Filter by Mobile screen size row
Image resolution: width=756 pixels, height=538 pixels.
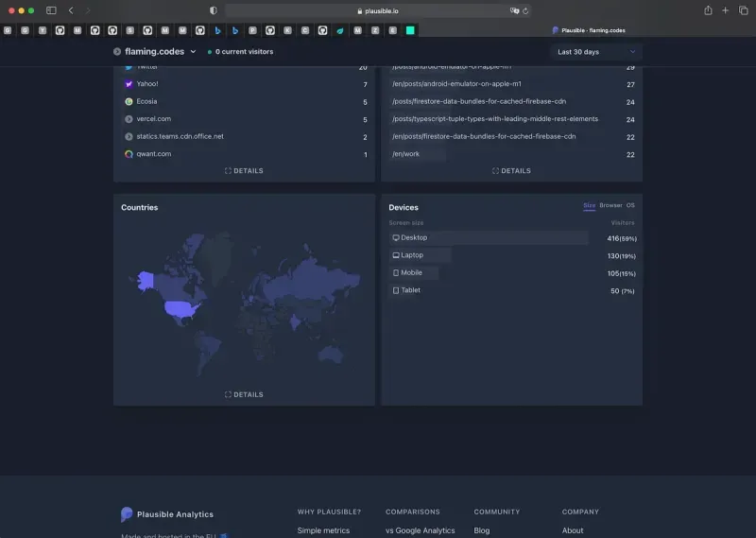512,273
